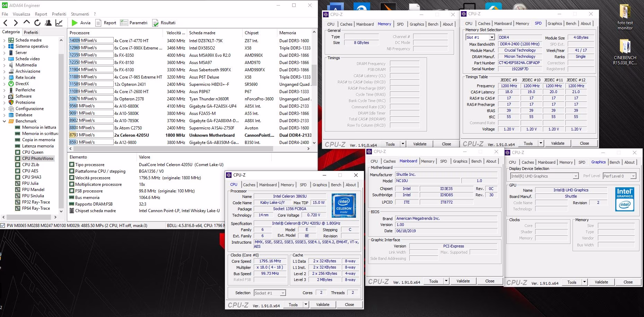Viewport: 644px width, 317px height.
Task: Click Validate in CPU-Z Memory window
Action: [420, 144]
